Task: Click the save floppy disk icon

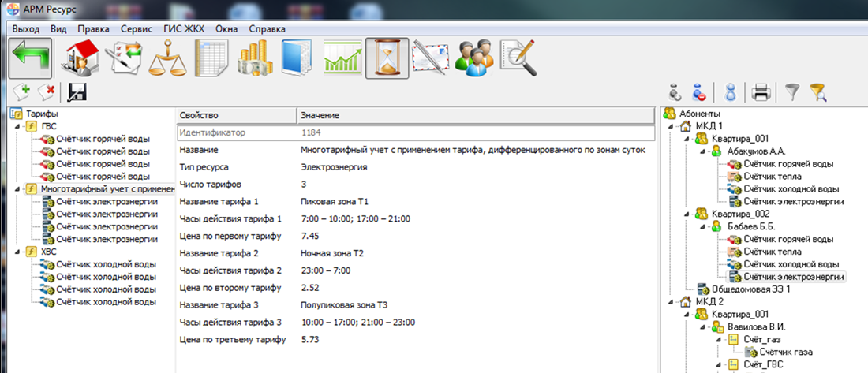Action: [77, 92]
